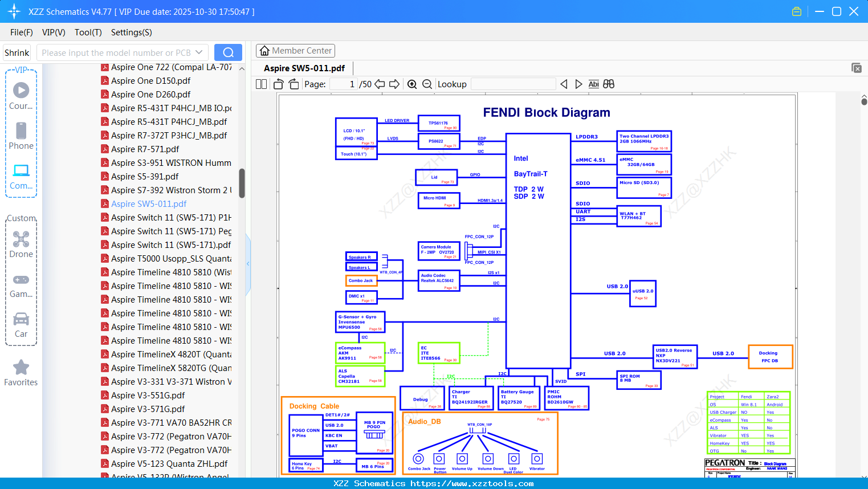
Task: Find next lookup result
Action: (578, 84)
